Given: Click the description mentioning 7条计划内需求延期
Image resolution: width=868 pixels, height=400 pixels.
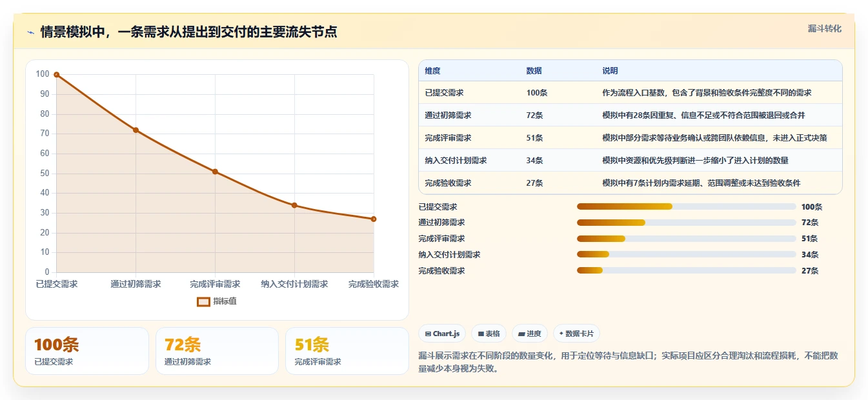Looking at the screenshot, I should click(701, 183).
